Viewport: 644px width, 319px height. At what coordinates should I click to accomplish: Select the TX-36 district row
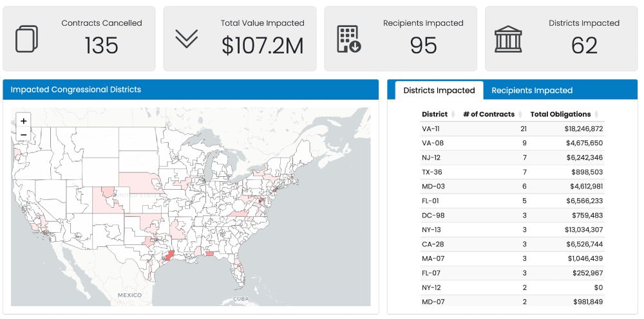(x=512, y=172)
